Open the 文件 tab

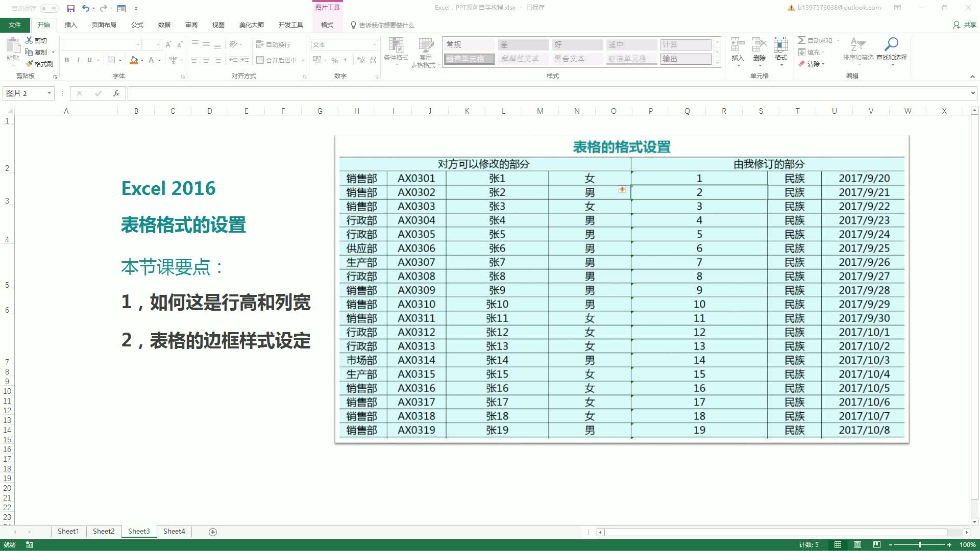(15, 24)
